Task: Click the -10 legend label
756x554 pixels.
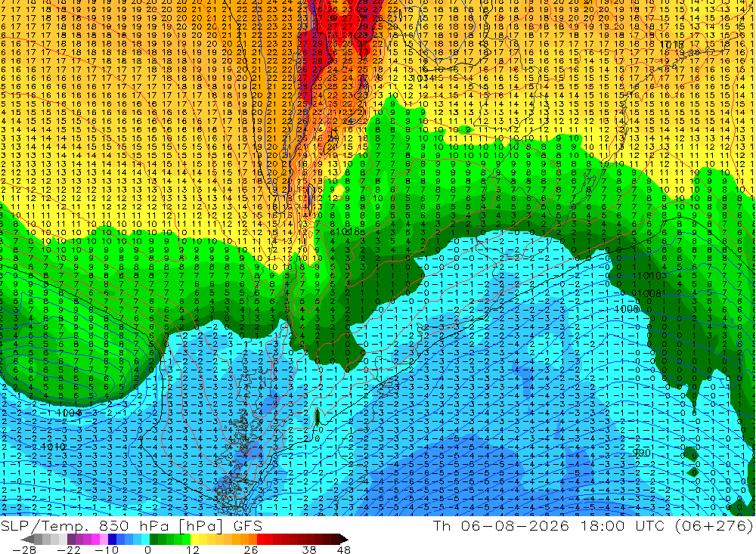Action: click(107, 550)
